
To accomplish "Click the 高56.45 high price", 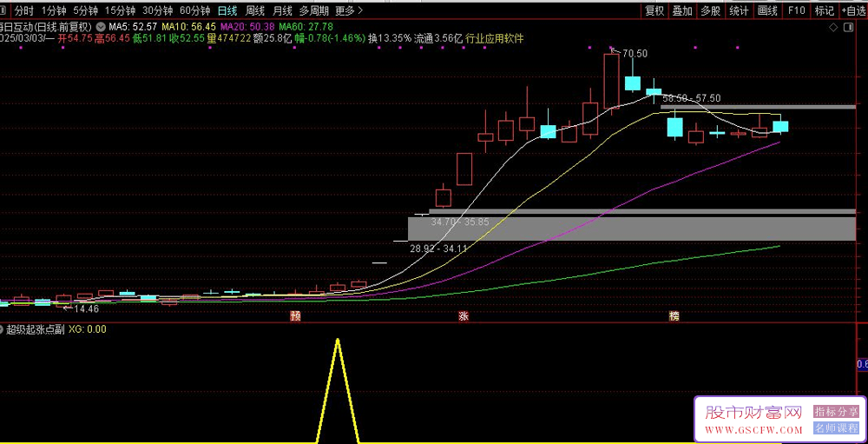I will [x=112, y=38].
